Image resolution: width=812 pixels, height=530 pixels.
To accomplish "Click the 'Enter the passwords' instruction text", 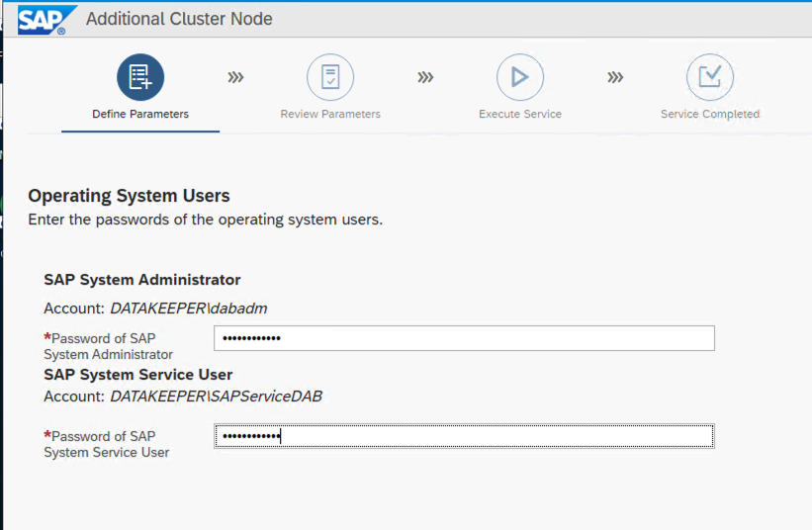I will [205, 220].
